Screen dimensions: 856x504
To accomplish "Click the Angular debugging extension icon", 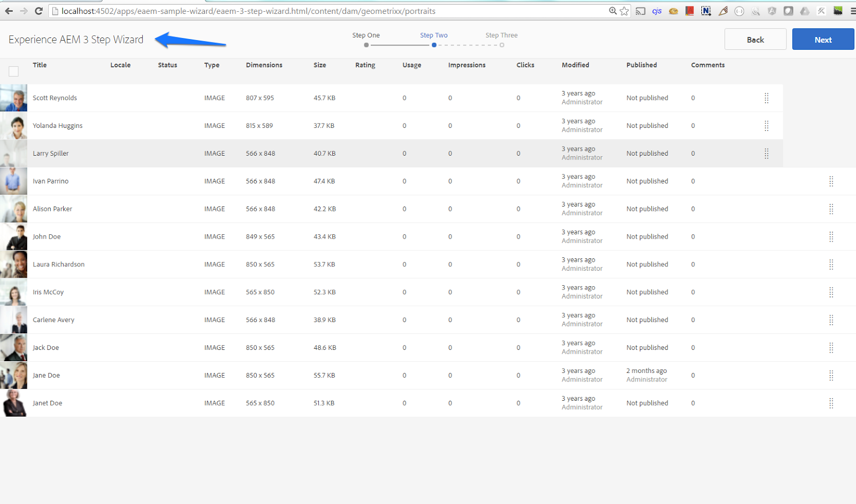I will coord(772,11).
